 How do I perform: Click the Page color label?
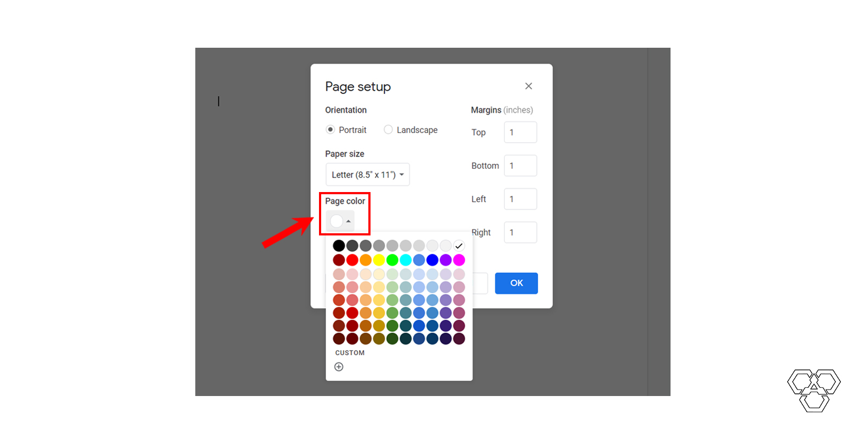345,201
